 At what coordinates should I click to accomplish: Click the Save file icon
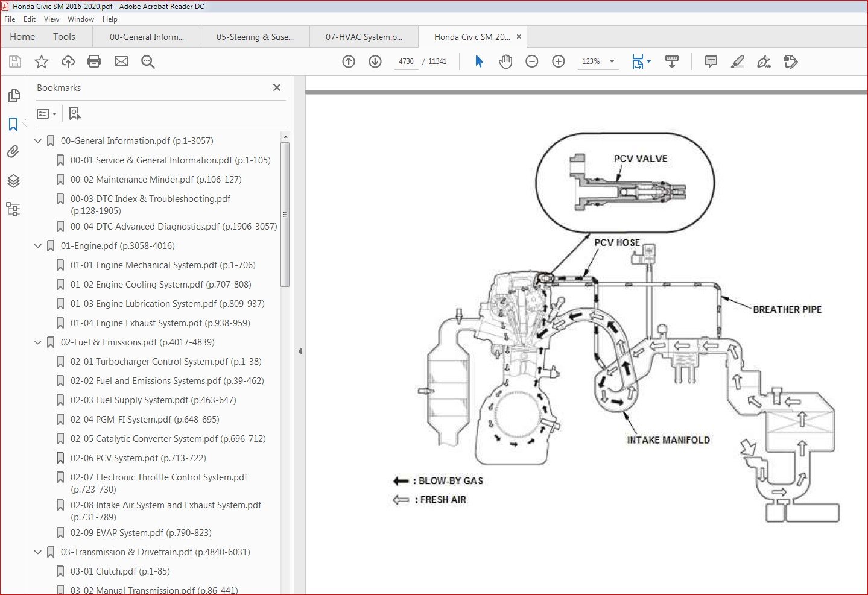(x=15, y=61)
